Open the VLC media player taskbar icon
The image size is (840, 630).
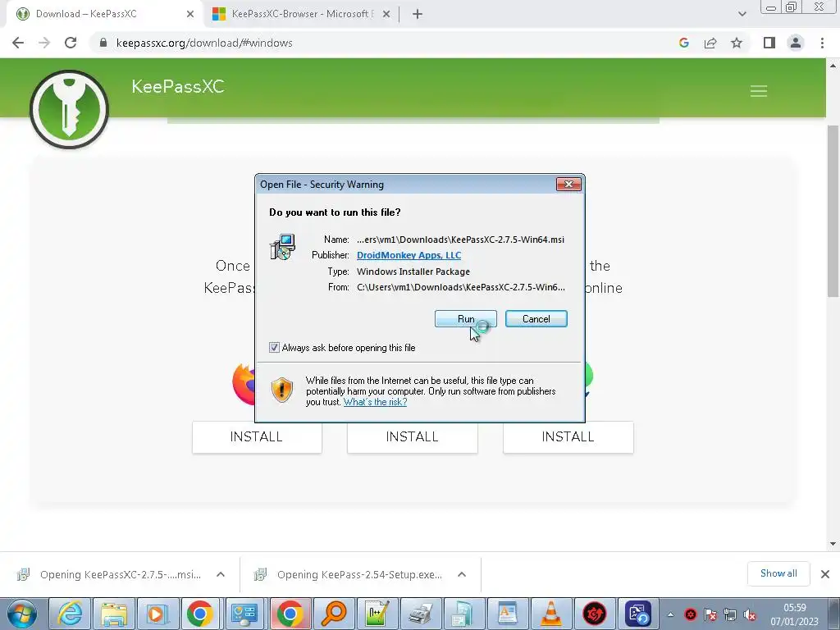[550, 614]
